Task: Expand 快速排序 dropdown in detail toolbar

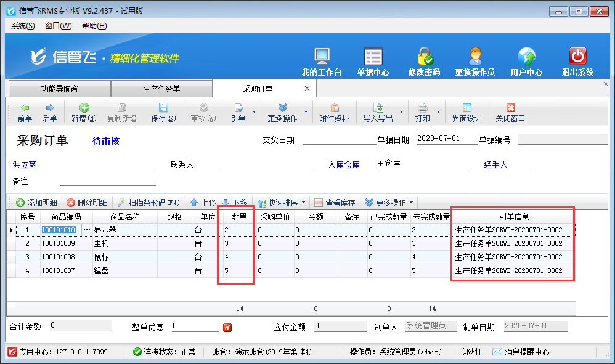Action: [303, 203]
